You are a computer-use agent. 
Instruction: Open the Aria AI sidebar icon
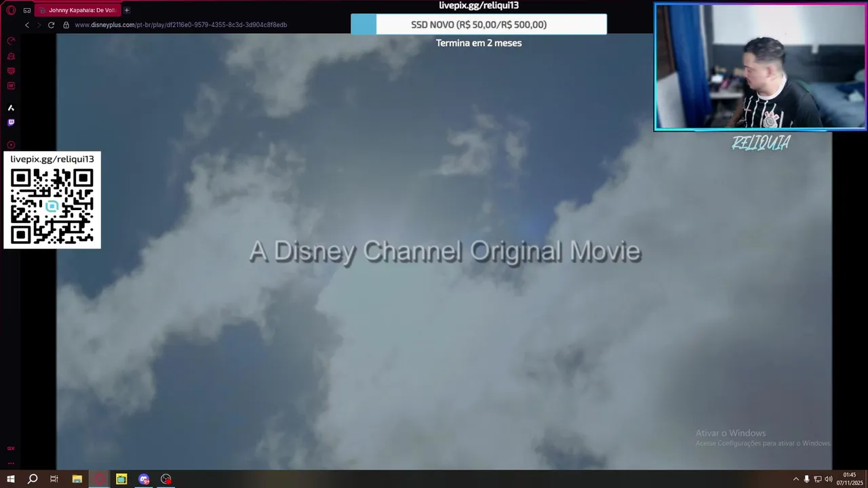pos(11,108)
